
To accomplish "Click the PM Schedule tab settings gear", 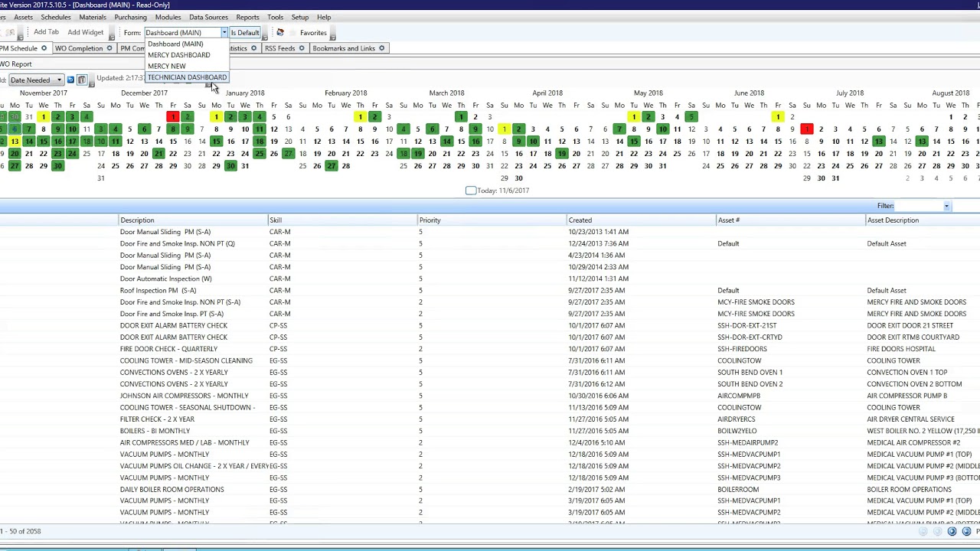I will [x=44, y=48].
